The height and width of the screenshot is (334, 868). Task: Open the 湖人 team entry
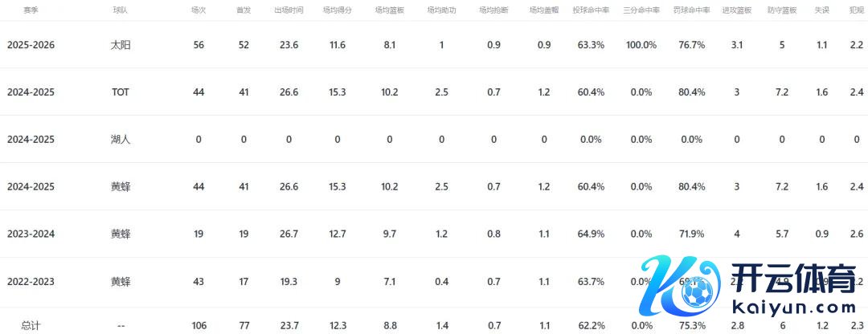click(121, 140)
